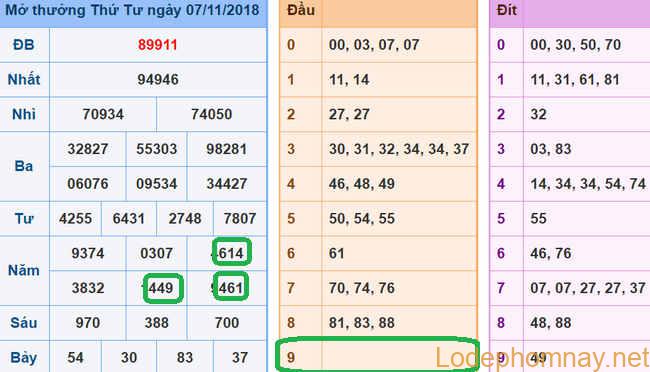Select the Sáu prize number 388
The height and width of the screenshot is (372, 650).
[157, 323]
